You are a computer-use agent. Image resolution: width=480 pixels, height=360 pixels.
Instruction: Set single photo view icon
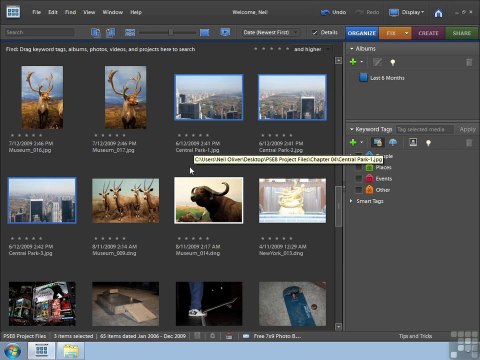[x=204, y=32]
